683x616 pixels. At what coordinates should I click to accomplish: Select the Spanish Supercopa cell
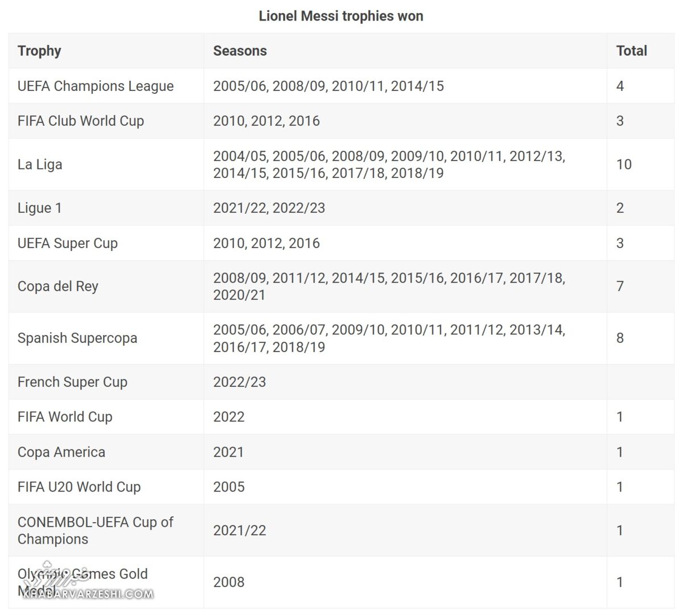[77, 338]
